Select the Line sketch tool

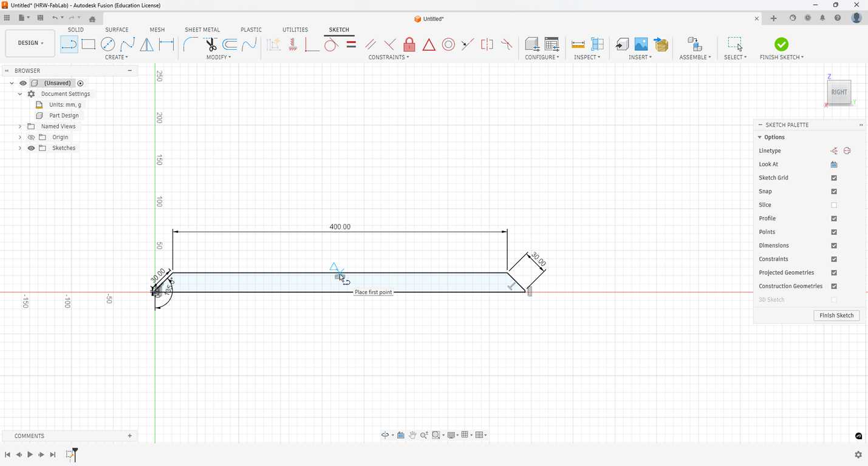(x=69, y=44)
